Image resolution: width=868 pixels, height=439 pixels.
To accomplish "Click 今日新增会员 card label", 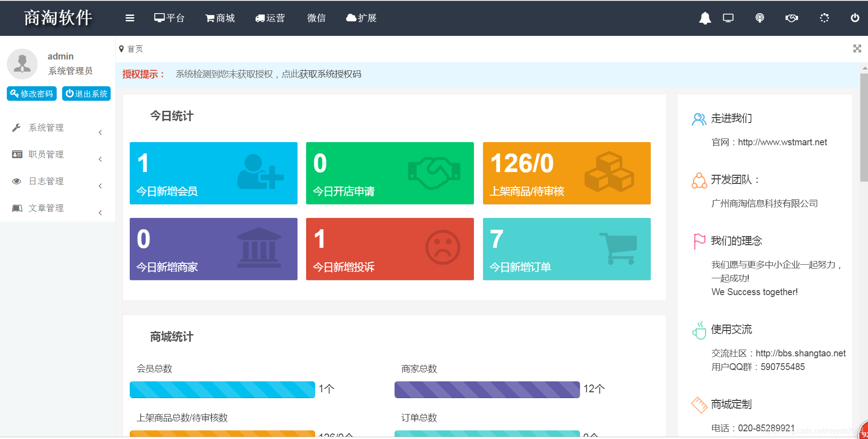I will (167, 192).
